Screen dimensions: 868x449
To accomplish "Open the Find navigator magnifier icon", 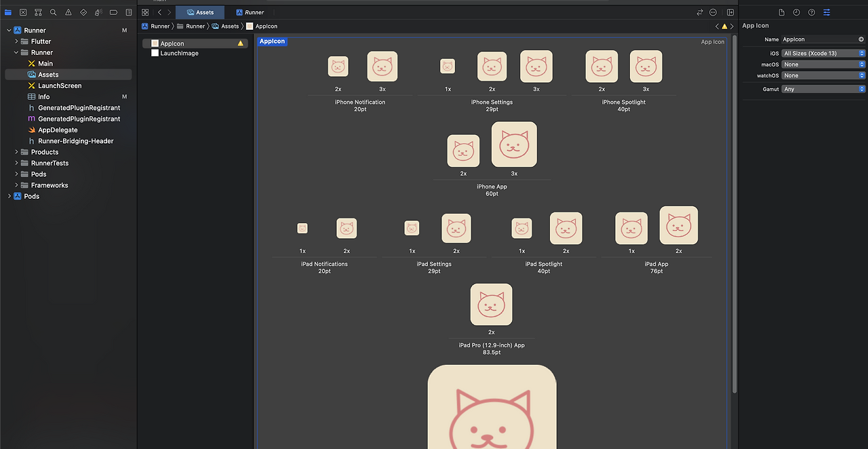I will 53,12.
